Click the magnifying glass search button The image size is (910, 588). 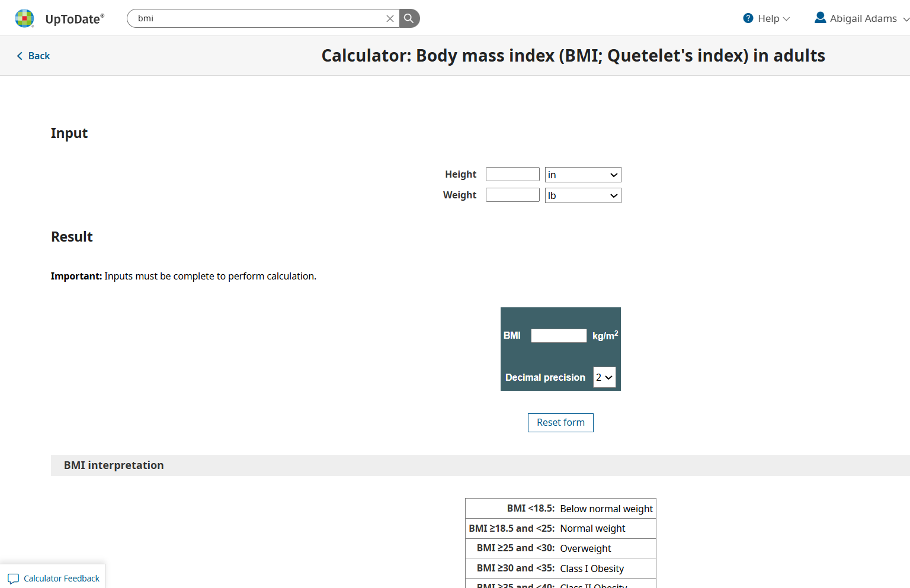409,18
